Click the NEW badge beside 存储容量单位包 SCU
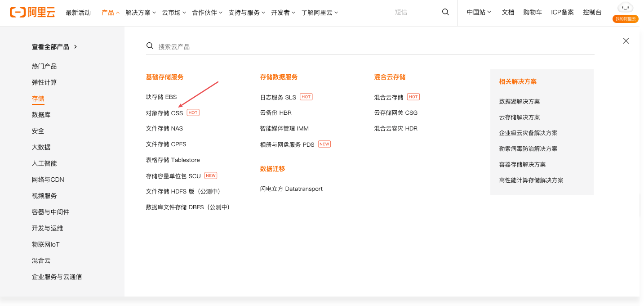644x306 pixels. click(x=210, y=175)
